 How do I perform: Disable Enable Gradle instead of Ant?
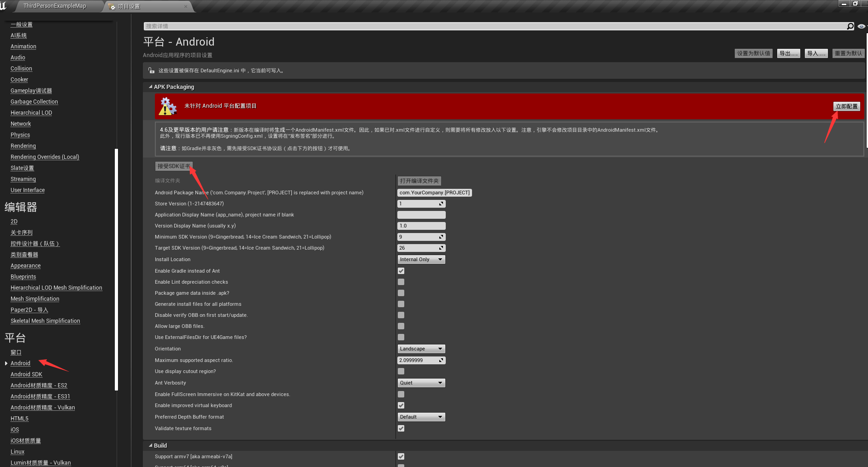pyautogui.click(x=401, y=271)
